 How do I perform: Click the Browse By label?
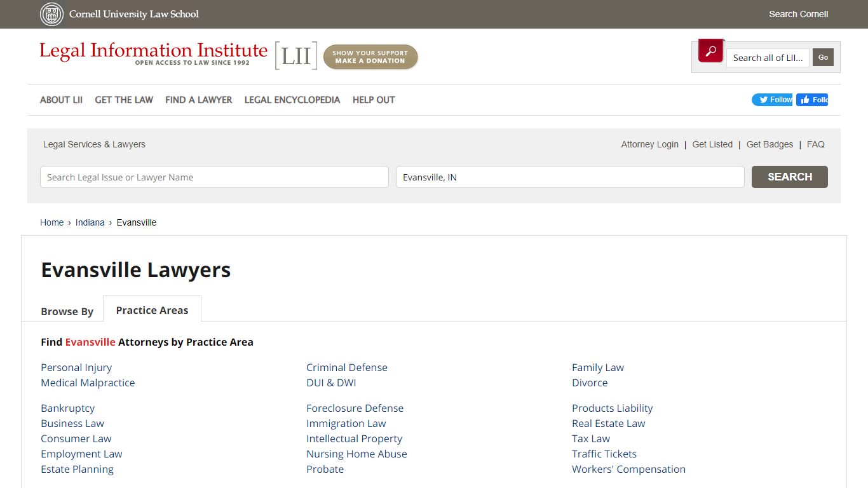pyautogui.click(x=67, y=311)
